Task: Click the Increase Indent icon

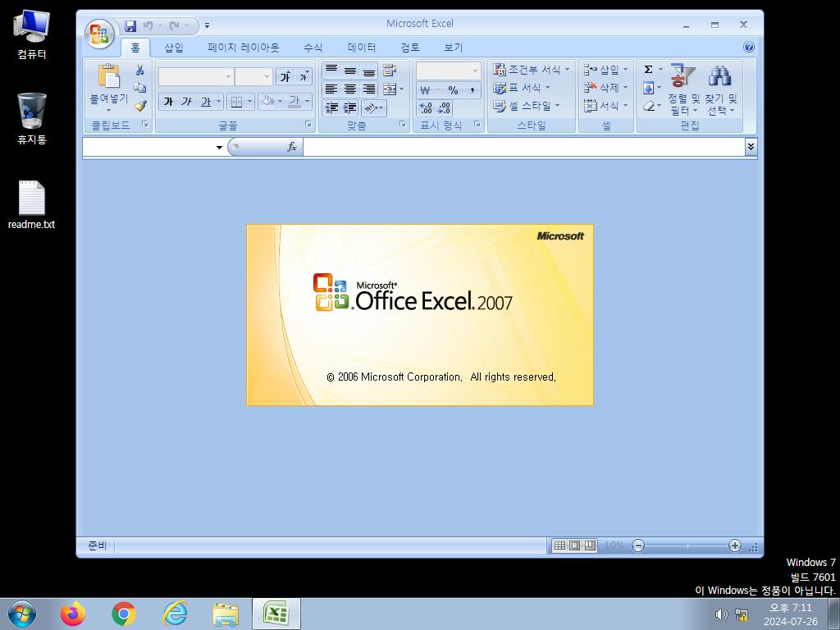Action: 349,108
